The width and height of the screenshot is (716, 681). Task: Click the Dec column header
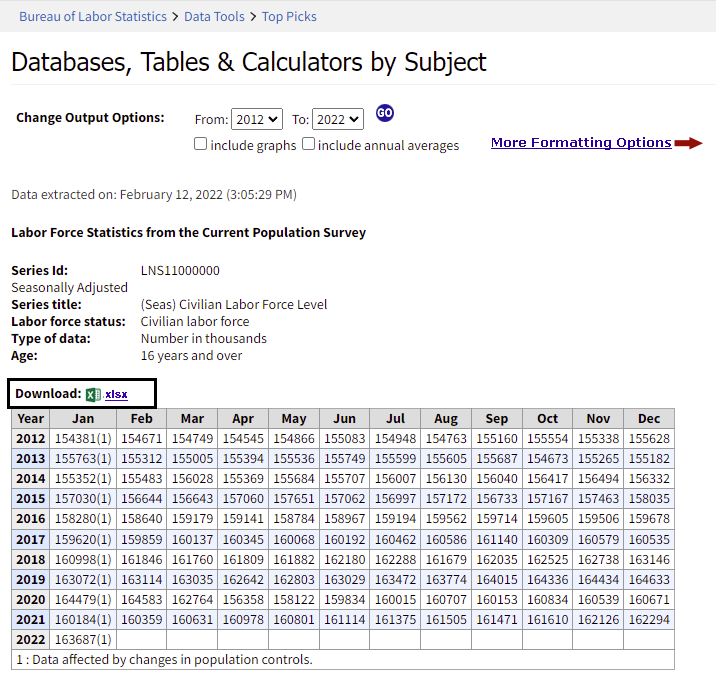(x=649, y=418)
